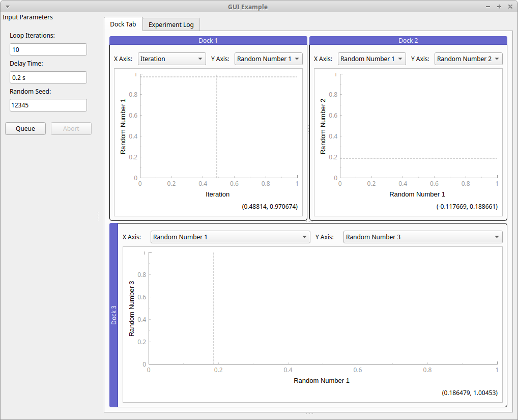This screenshot has width=518, height=420.
Task: Click the Dock 2 title bar
Action: 408,41
